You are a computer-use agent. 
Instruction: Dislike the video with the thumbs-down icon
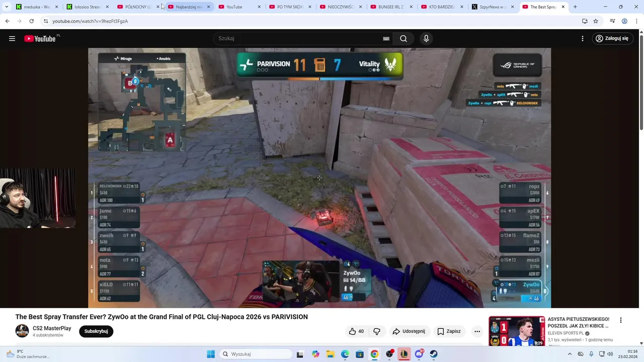pos(377,331)
